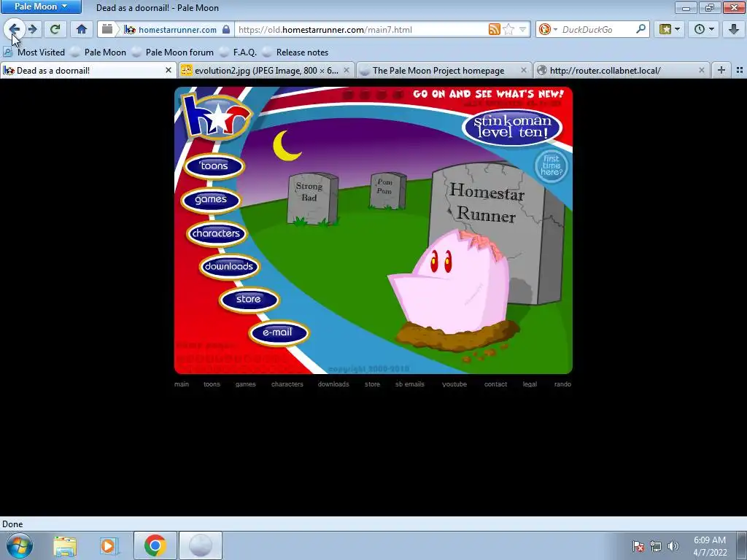This screenshot has width=747, height=560.
Task: Click the volume speaker tray icon
Action: (x=673, y=546)
